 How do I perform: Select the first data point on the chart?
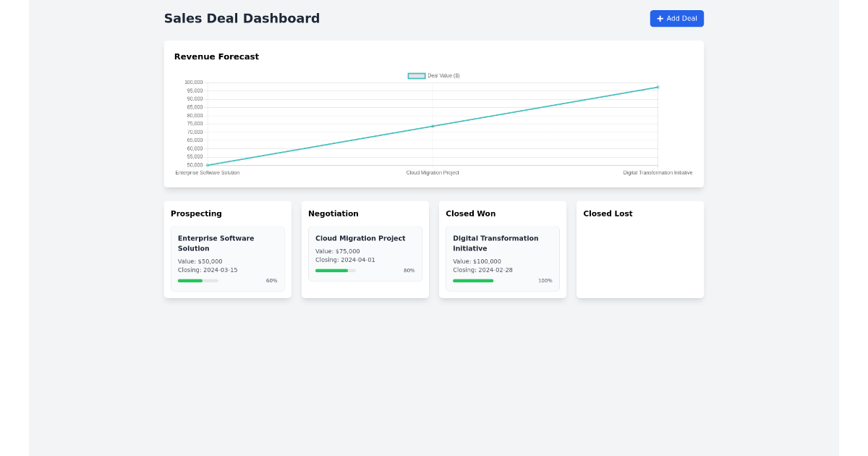tap(208, 165)
